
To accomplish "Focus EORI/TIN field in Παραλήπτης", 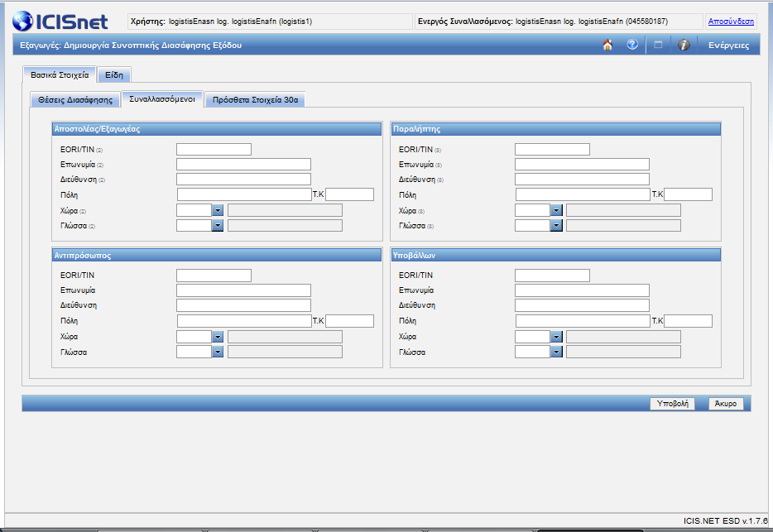I will click(x=552, y=149).
